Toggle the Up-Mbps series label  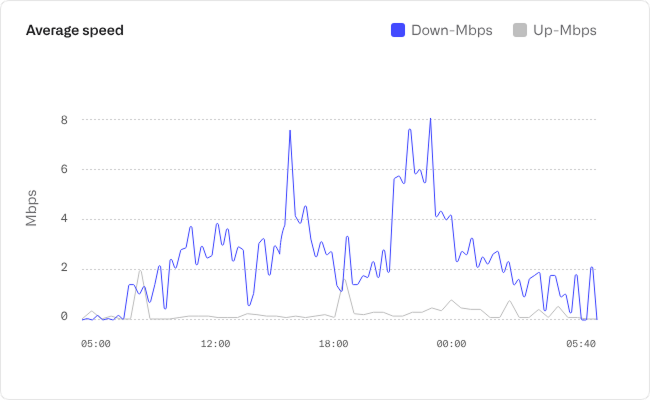[x=565, y=30]
